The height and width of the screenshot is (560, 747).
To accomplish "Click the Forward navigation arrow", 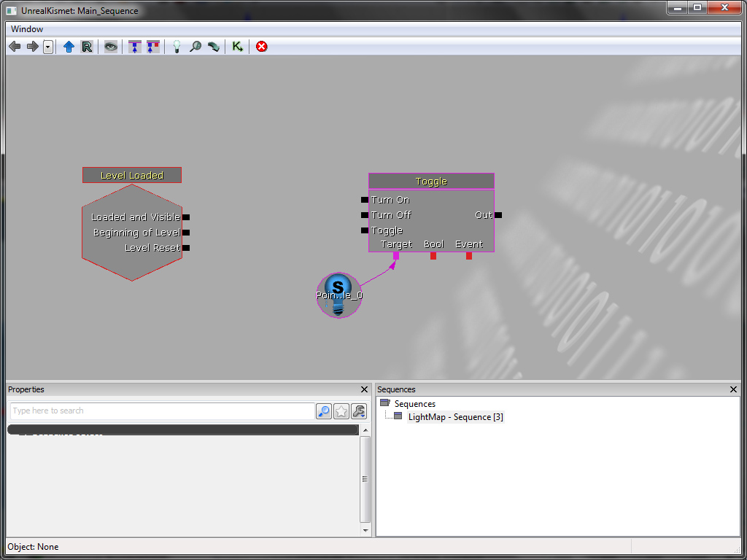I will (x=32, y=47).
